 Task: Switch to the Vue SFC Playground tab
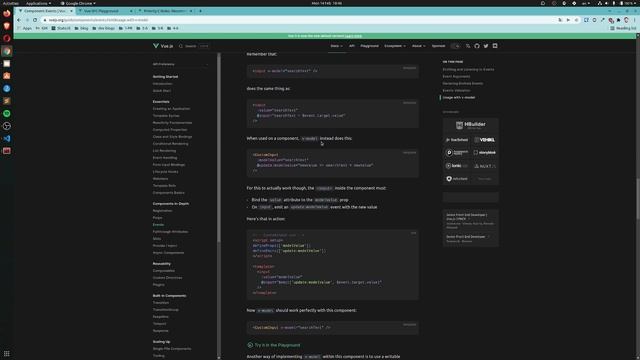tap(105, 11)
